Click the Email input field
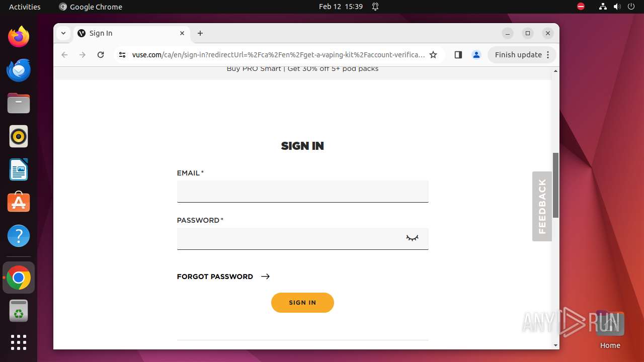The image size is (644, 362). [302, 192]
